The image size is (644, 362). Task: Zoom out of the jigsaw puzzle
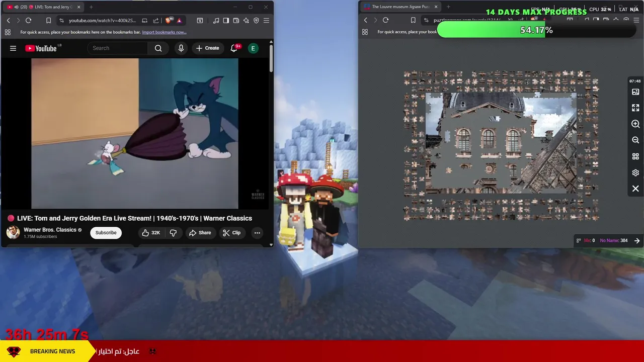(635, 140)
